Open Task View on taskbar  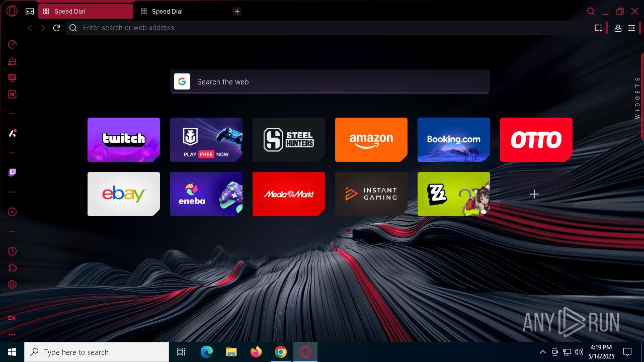pos(181,352)
